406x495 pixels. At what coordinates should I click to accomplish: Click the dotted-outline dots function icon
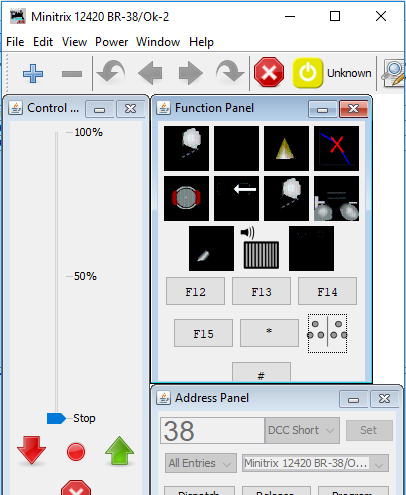(x=327, y=333)
